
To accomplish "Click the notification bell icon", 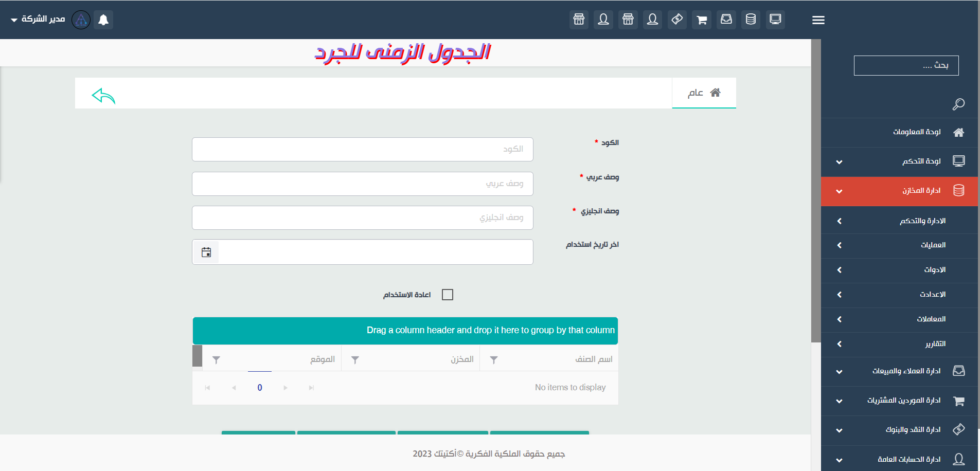I will click(x=103, y=20).
